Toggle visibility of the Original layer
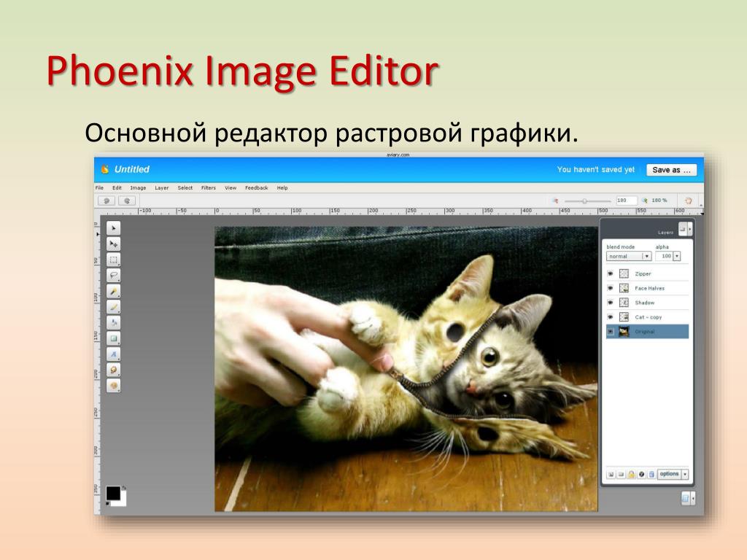This screenshot has width=747, height=560. pyautogui.click(x=611, y=332)
